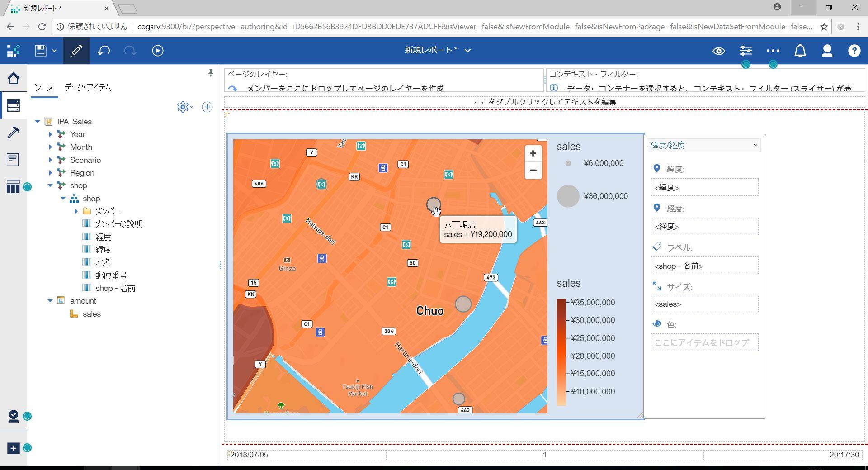Click the empty 色 color drop slot

pyautogui.click(x=704, y=342)
